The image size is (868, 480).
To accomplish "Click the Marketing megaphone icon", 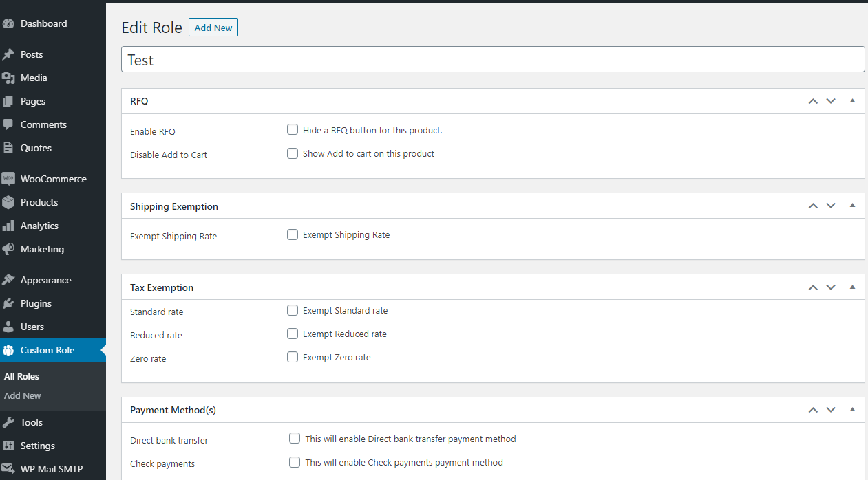I will pos(8,249).
